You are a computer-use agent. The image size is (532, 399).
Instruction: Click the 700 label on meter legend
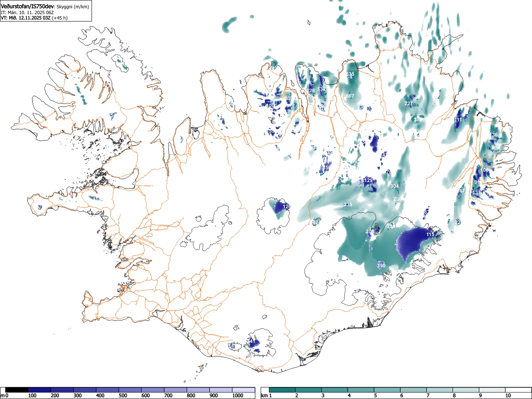click(x=168, y=396)
